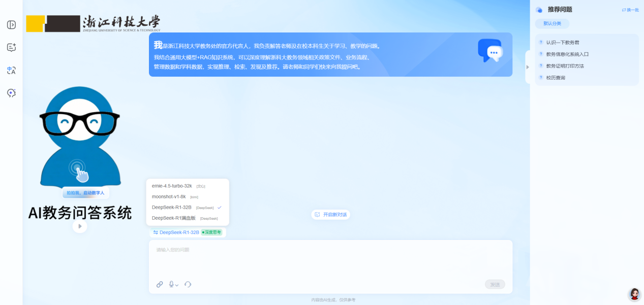644x305 pixels.
Task: Expand the left sidebar panel icon
Action: coord(11,25)
